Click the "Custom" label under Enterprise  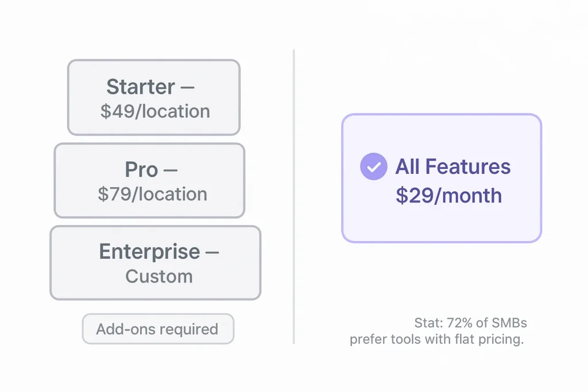[159, 276]
